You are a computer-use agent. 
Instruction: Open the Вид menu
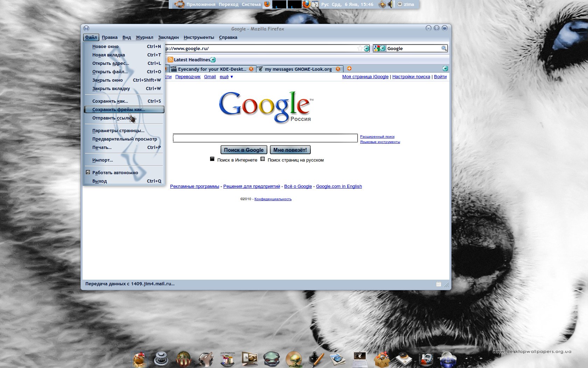(x=127, y=37)
